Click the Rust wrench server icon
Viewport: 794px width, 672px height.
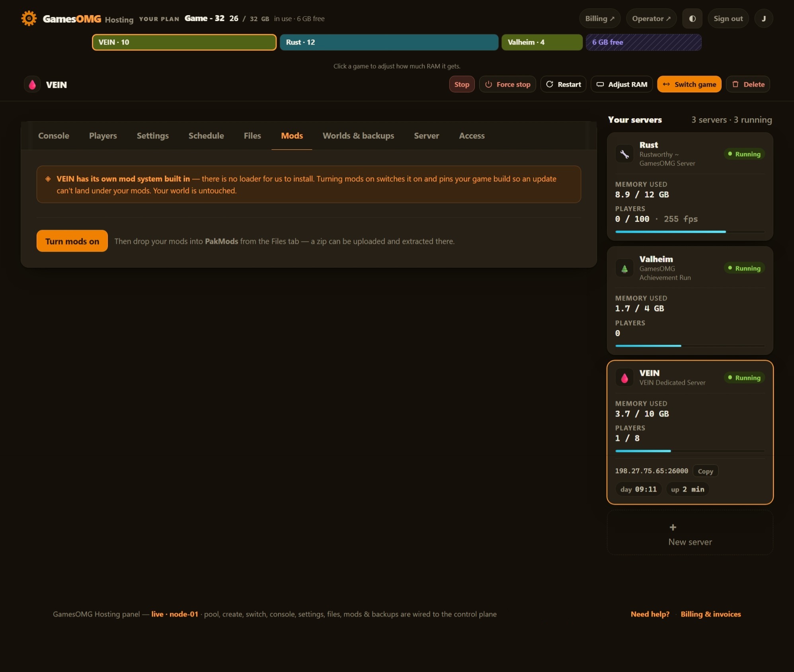624,154
